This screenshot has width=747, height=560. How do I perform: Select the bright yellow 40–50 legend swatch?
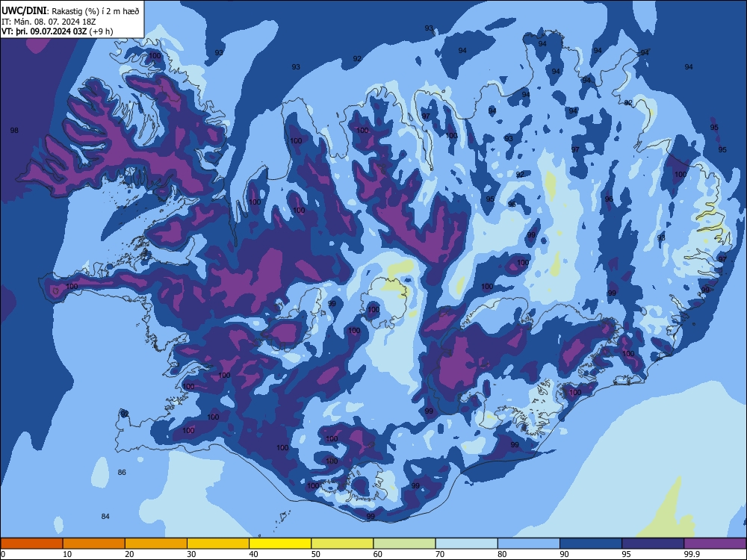280,544
